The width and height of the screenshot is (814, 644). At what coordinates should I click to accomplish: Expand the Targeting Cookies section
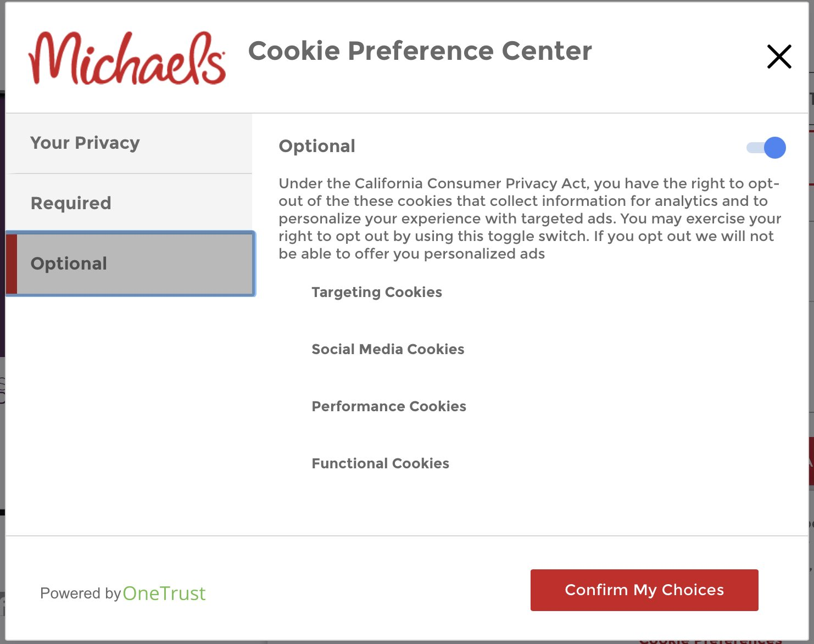[377, 292]
